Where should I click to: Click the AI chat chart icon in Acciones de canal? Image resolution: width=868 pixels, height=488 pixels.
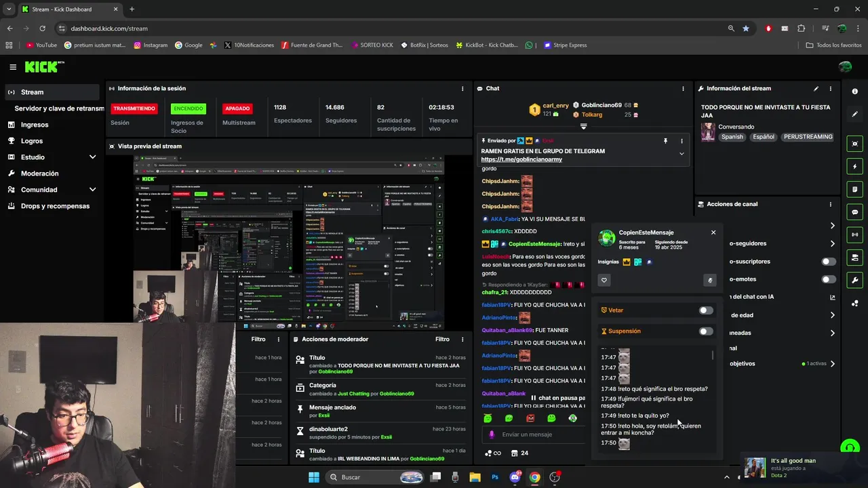tap(833, 297)
